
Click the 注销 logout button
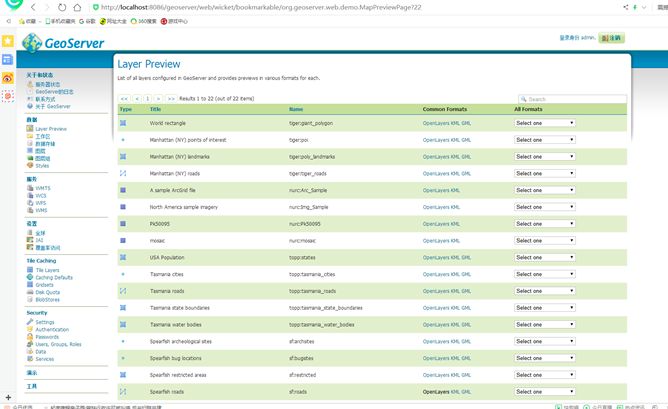611,38
